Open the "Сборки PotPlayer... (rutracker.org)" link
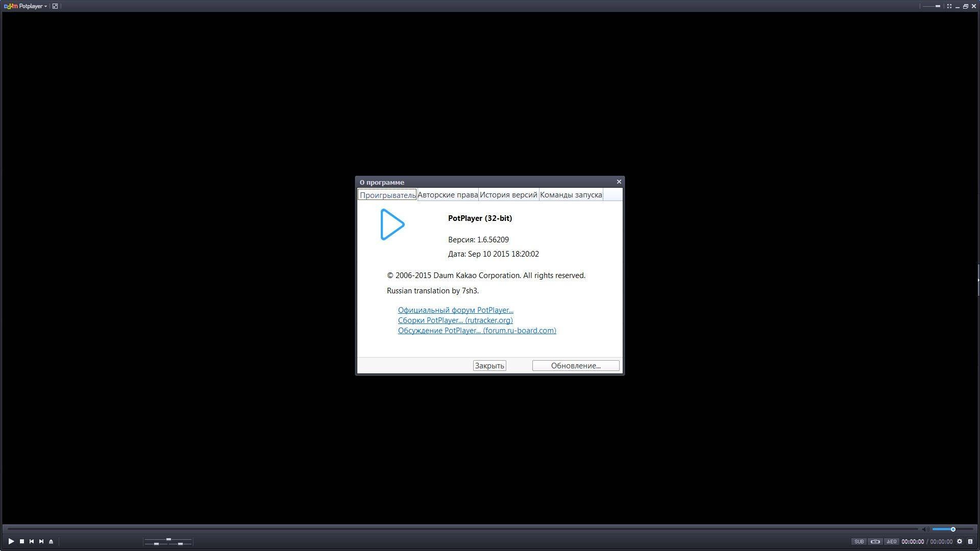This screenshot has height=551, width=980. [x=455, y=320]
